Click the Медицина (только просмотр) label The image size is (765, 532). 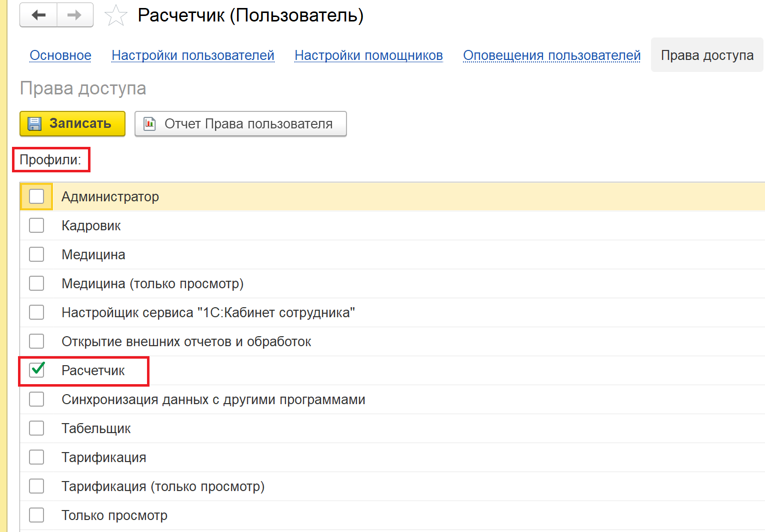[152, 284]
